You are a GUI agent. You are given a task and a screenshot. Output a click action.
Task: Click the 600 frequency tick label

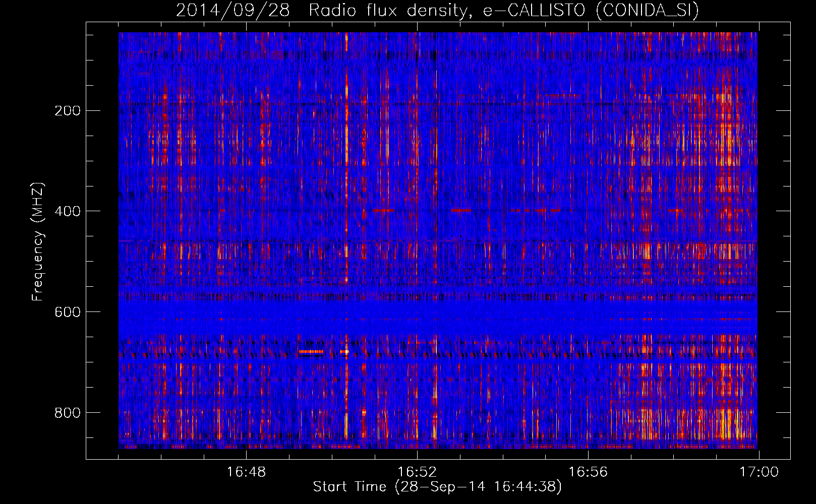(68, 312)
